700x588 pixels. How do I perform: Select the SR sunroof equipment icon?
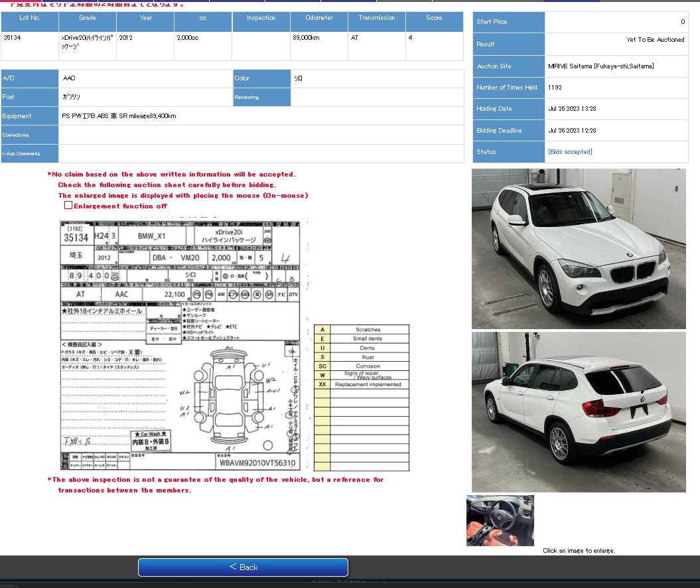pyautogui.click(x=269, y=294)
